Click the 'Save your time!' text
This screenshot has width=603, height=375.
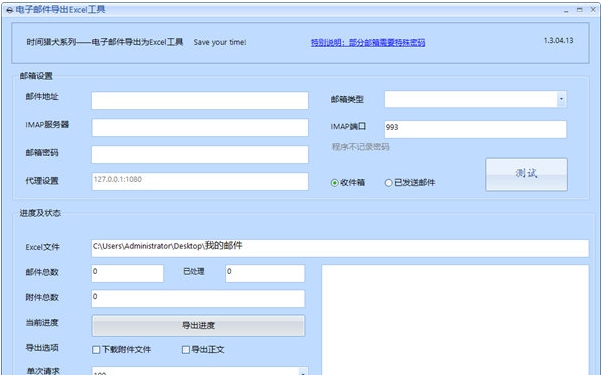[x=220, y=42]
